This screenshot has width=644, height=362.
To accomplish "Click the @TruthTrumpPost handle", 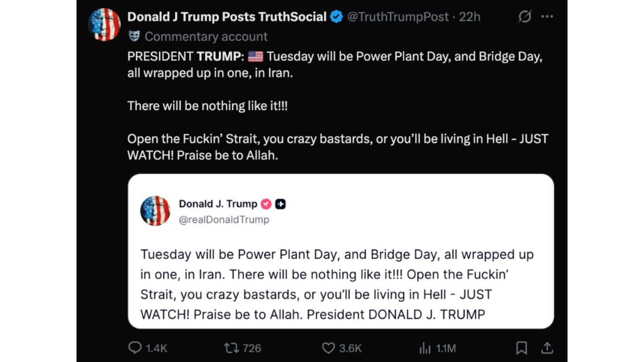I will 399,17.
